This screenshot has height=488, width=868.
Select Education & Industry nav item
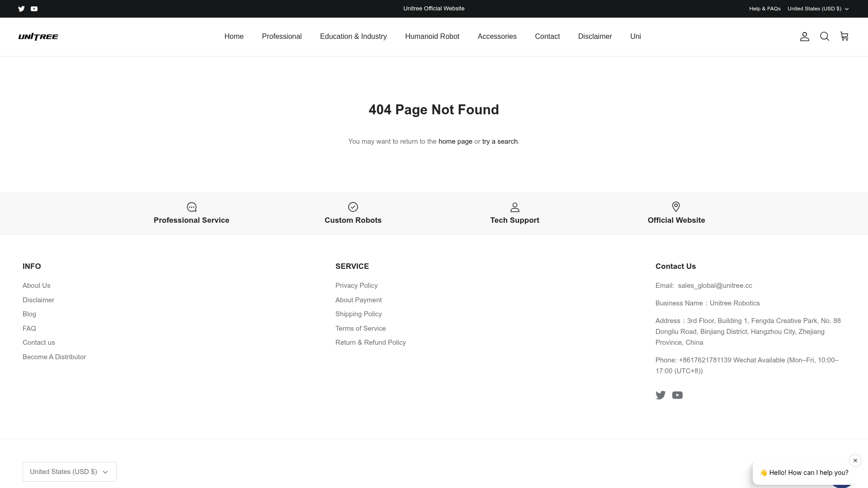(353, 37)
